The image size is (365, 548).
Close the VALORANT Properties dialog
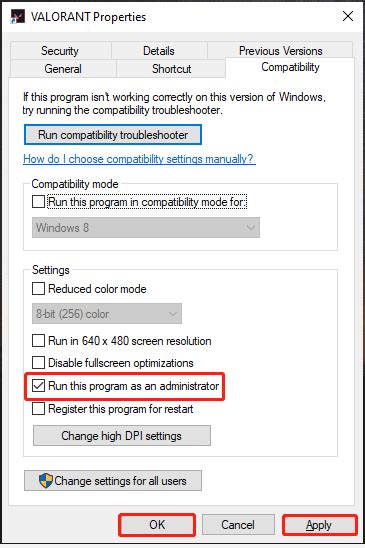point(348,16)
